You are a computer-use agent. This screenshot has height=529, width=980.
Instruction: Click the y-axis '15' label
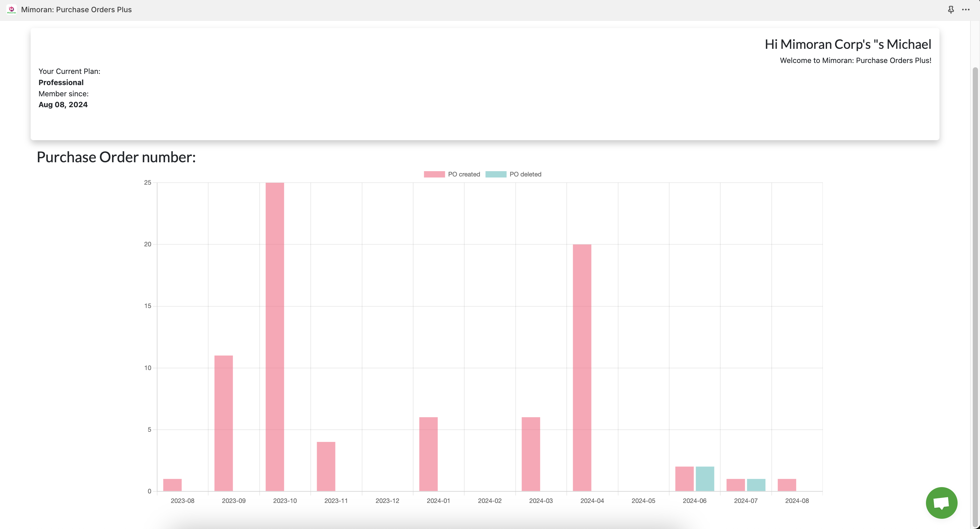pos(148,306)
